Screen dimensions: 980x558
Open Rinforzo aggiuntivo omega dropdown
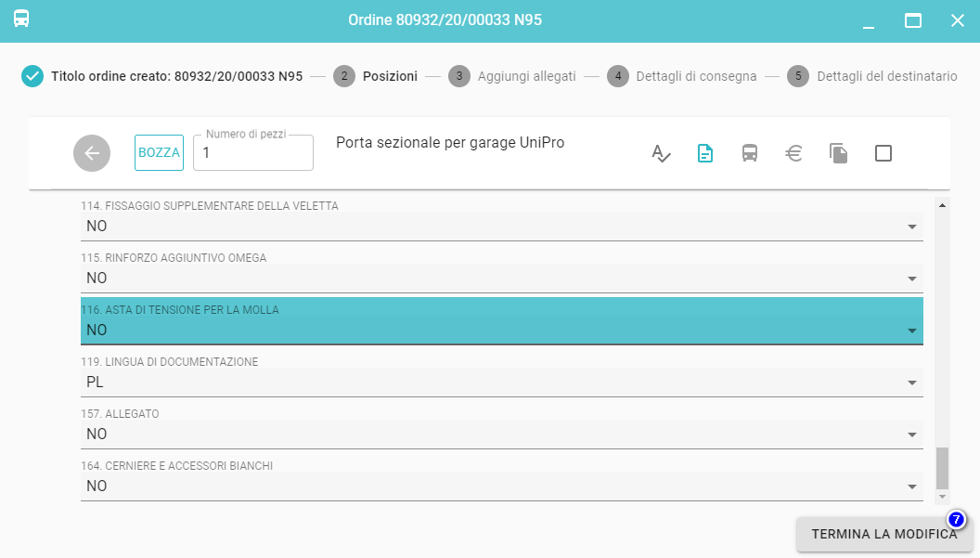[x=501, y=278]
